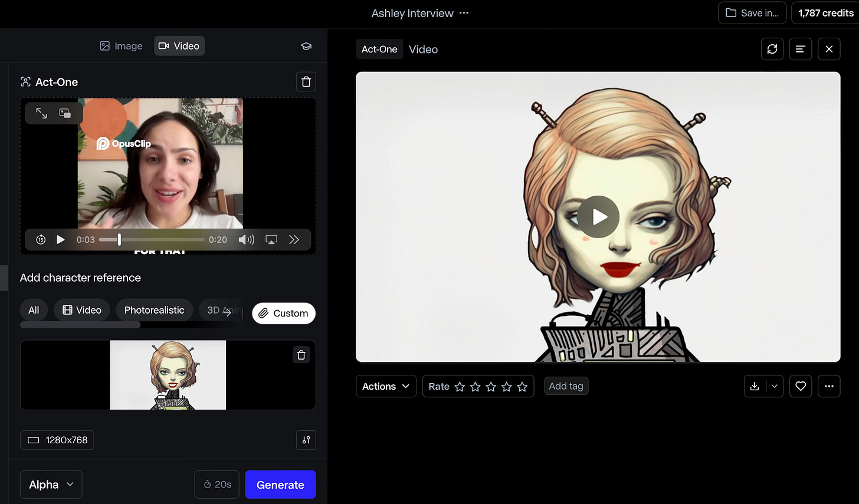Mute the driving video volume
The width and height of the screenshot is (859, 504).
(246, 239)
